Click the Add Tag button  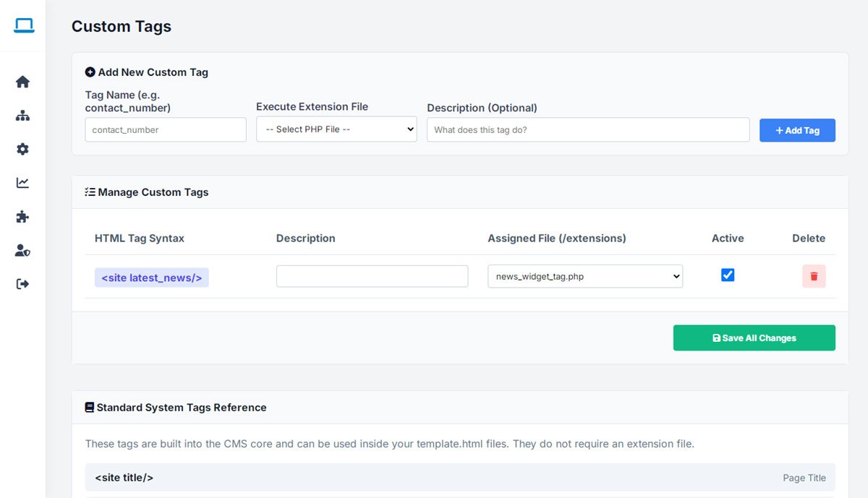pos(797,130)
